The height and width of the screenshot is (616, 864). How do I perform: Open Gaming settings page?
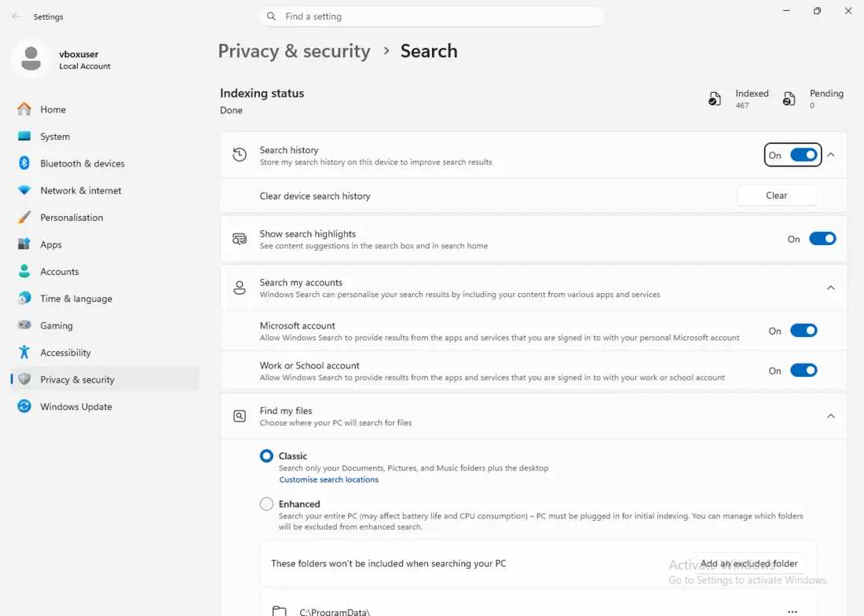[104, 325]
